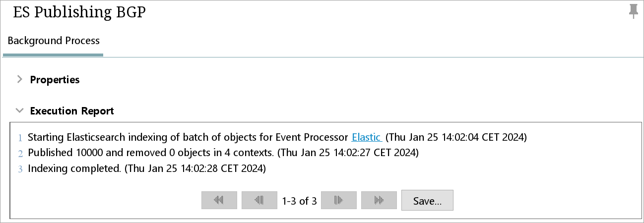Image resolution: width=644 pixels, height=223 pixels.
Task: Switch to the Background Process tab
Action: 54,41
